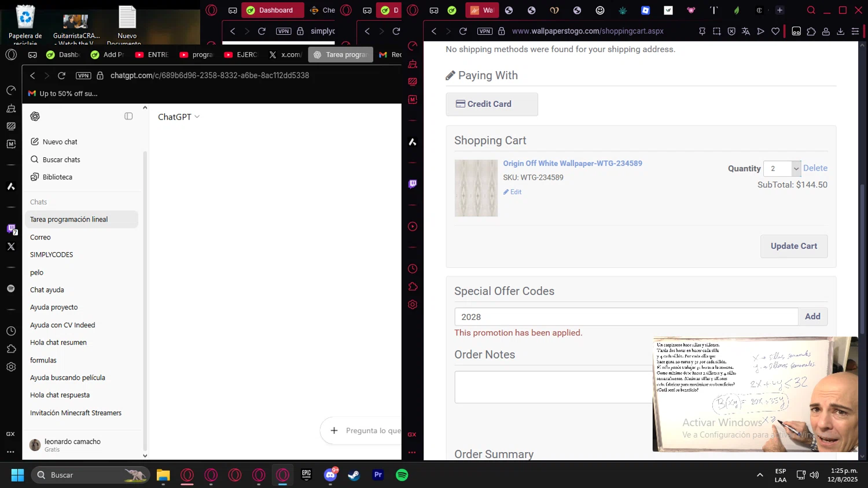Select the Tarea program ChatGPT tab
Screen dimensions: 868x488
(x=341, y=54)
